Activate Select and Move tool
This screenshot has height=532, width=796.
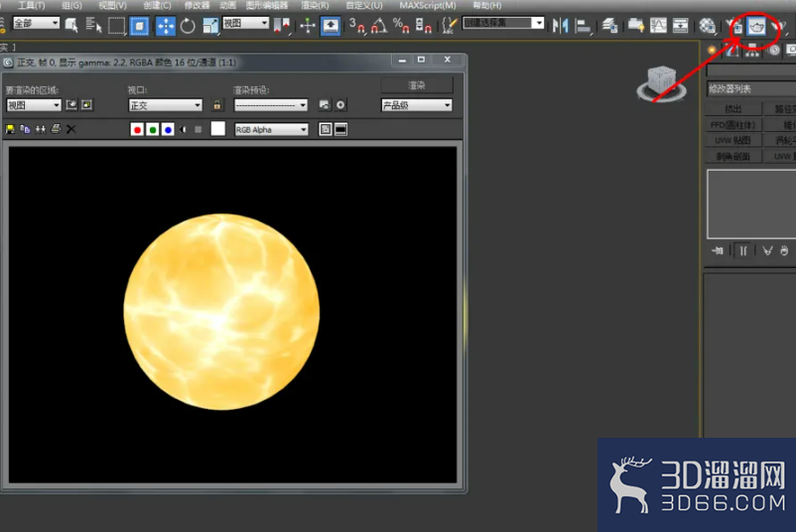[166, 26]
